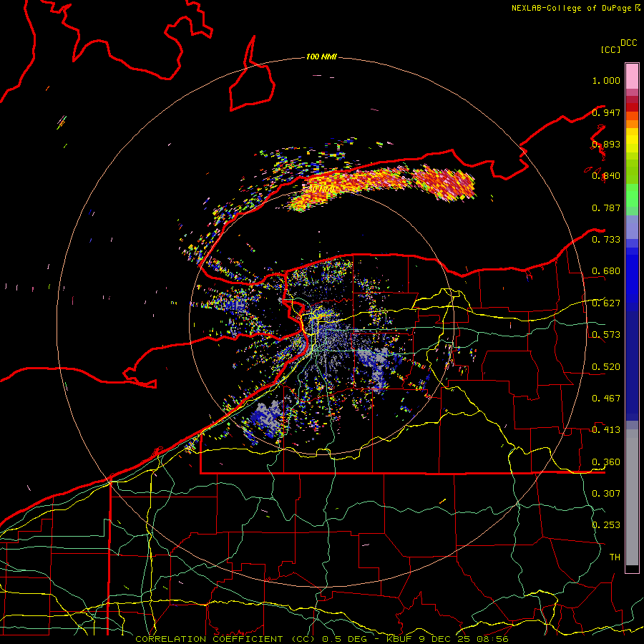
Task: Select the 0.787 scale value
Action: 606,208
